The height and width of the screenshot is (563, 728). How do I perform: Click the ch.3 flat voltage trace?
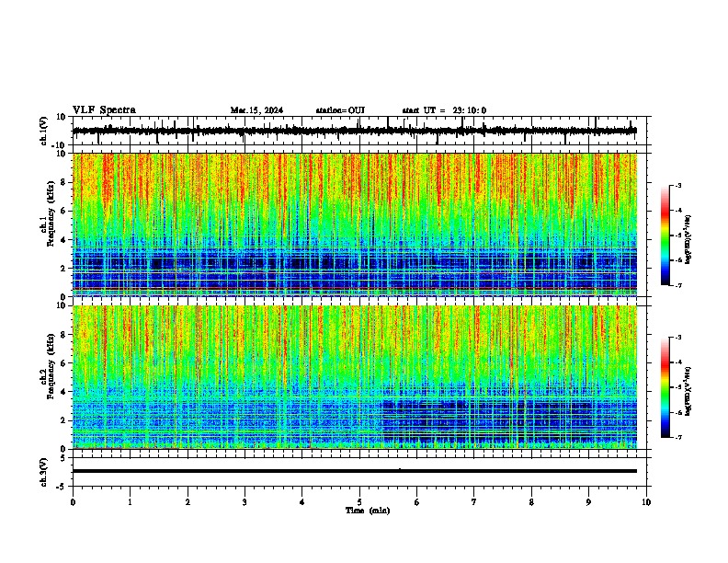click(x=355, y=471)
